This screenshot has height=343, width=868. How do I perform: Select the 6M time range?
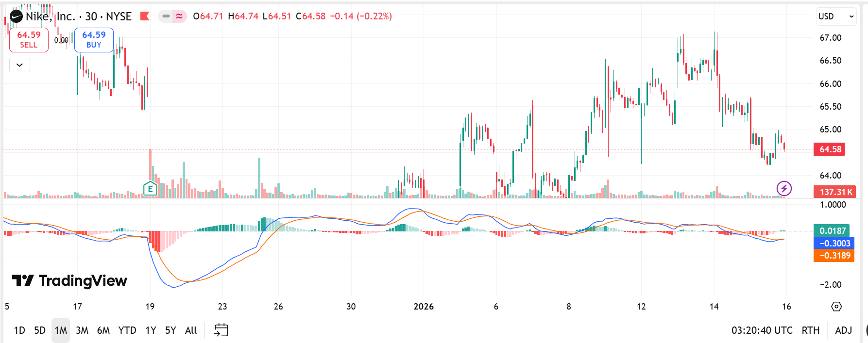click(103, 330)
